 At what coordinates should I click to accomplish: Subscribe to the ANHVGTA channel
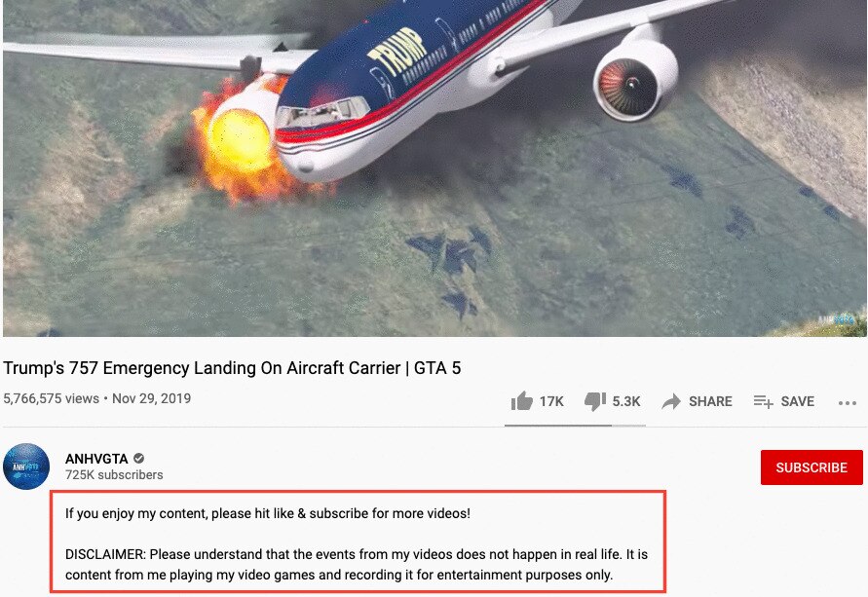click(811, 467)
